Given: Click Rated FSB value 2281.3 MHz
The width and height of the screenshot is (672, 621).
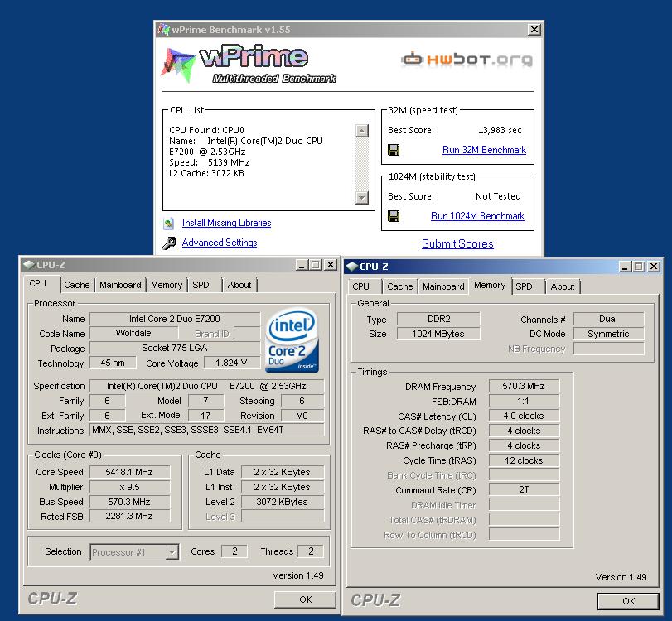Looking at the screenshot, I should pos(129,516).
